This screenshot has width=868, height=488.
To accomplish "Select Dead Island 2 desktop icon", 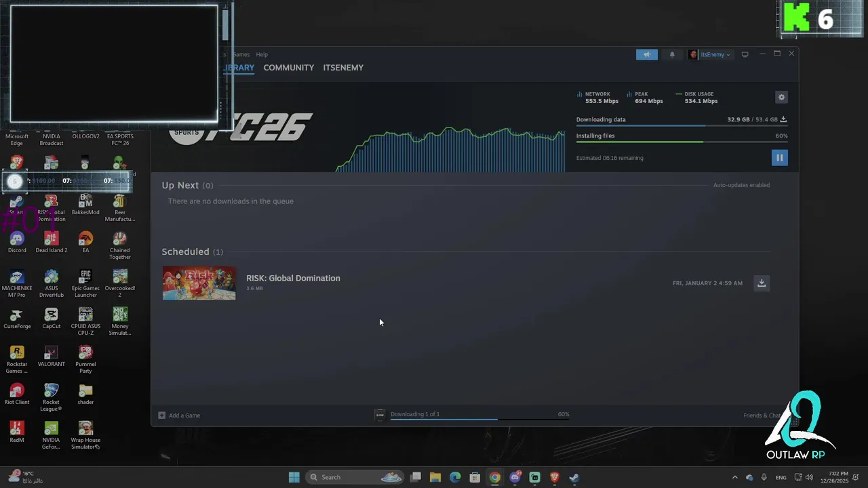I will 52,242.
